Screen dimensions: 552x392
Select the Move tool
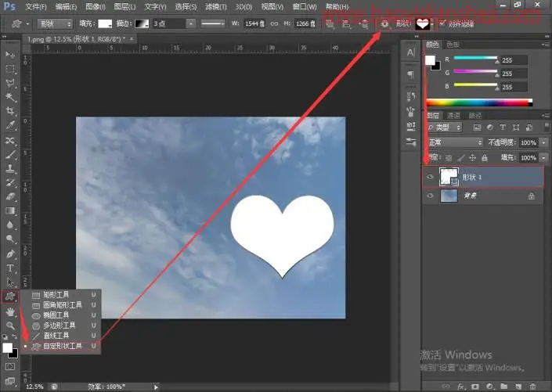point(10,55)
